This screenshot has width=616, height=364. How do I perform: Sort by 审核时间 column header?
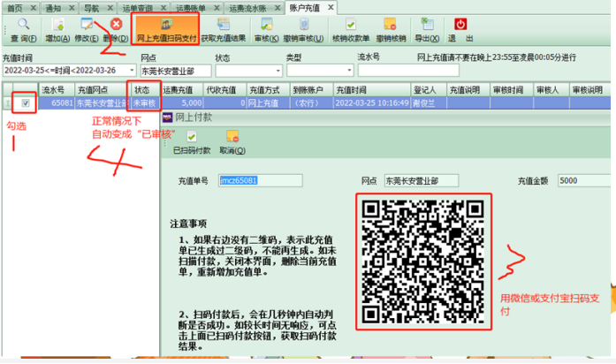click(512, 90)
